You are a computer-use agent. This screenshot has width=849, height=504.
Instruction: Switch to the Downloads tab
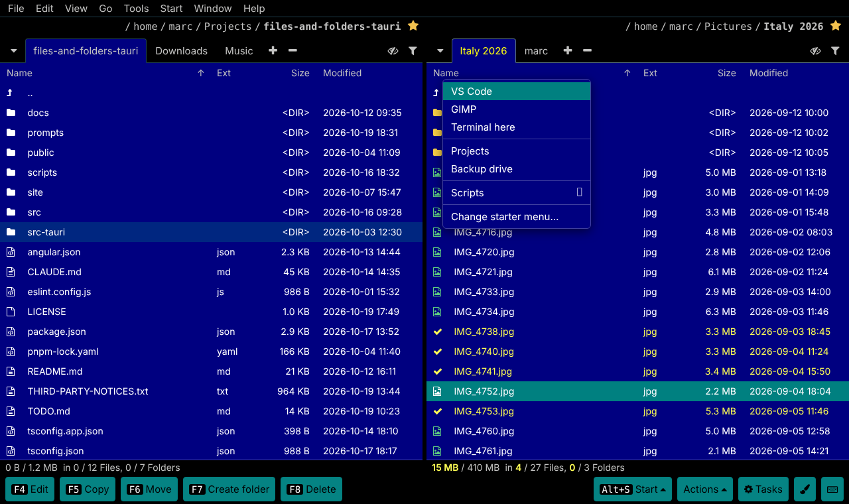pyautogui.click(x=181, y=51)
